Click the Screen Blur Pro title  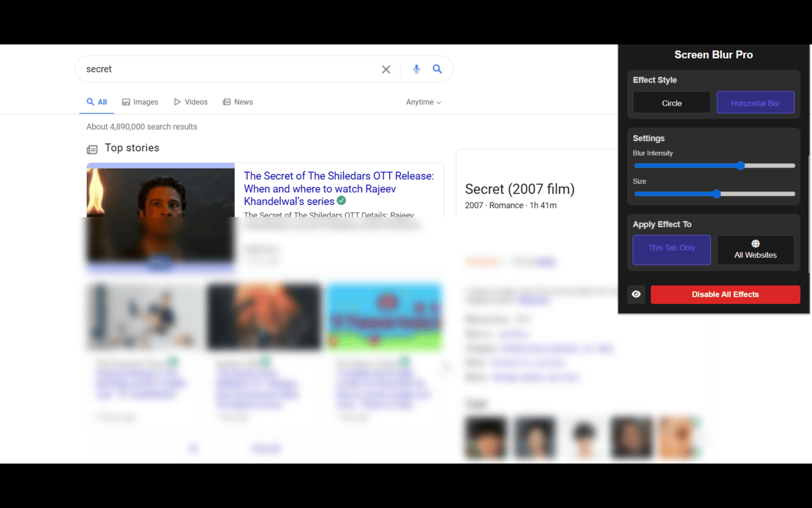tap(714, 55)
